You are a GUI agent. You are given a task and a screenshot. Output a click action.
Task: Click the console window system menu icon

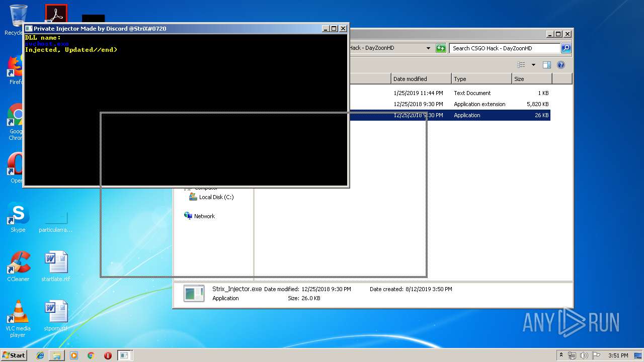29,29
